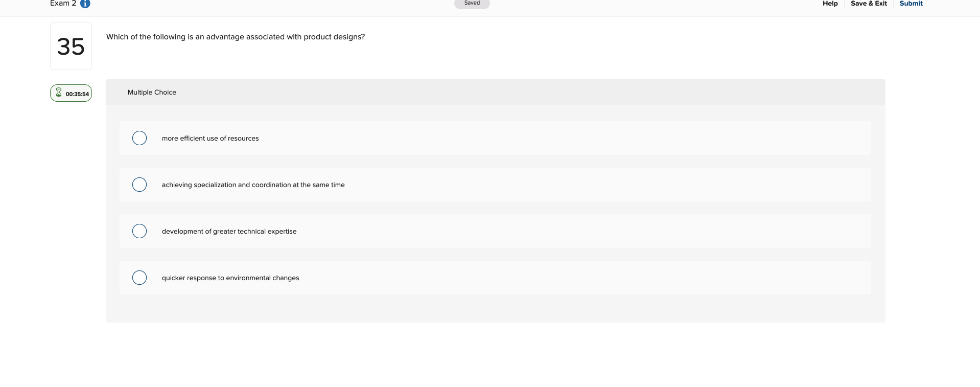980x387 pixels.
Task: Click the question text about product designs
Action: point(235,36)
